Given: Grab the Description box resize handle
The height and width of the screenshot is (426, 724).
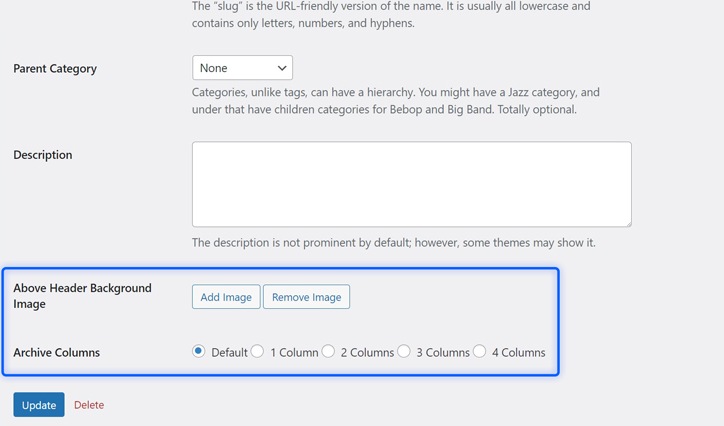Looking at the screenshot, I should [627, 222].
